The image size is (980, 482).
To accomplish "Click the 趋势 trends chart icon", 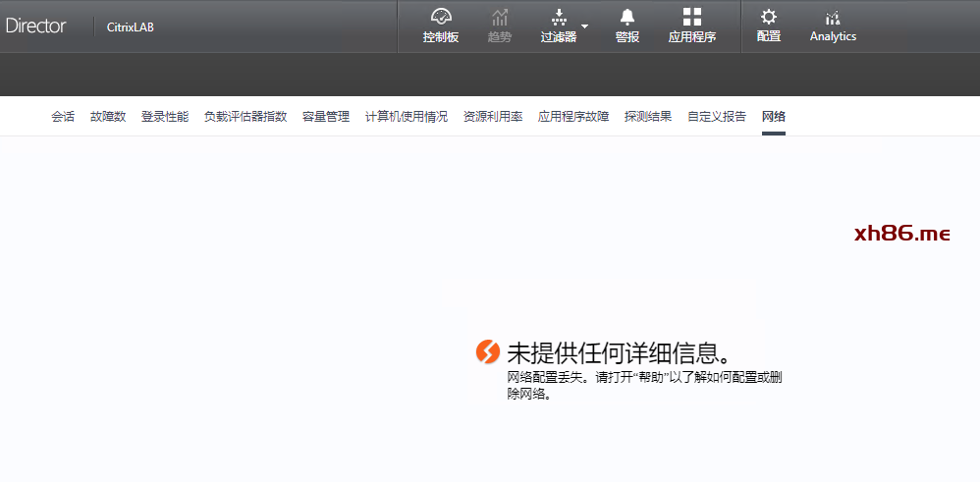I will pos(500,18).
